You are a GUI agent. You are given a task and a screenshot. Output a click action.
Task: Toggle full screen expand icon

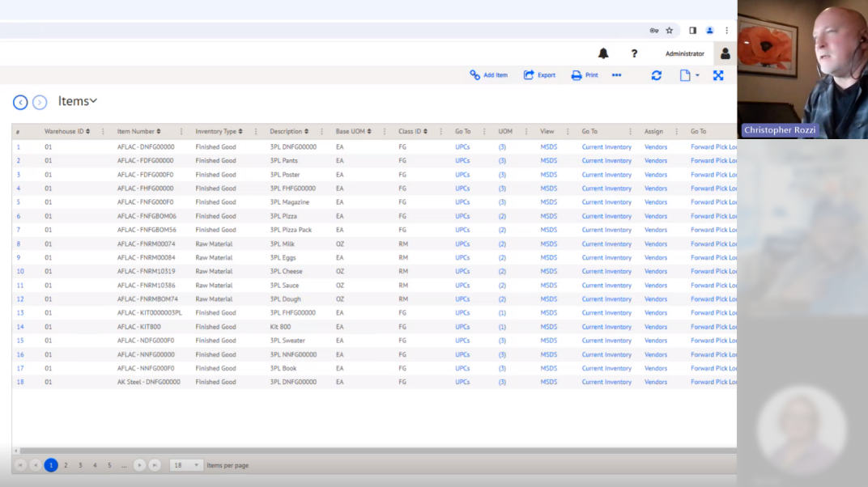(x=718, y=75)
